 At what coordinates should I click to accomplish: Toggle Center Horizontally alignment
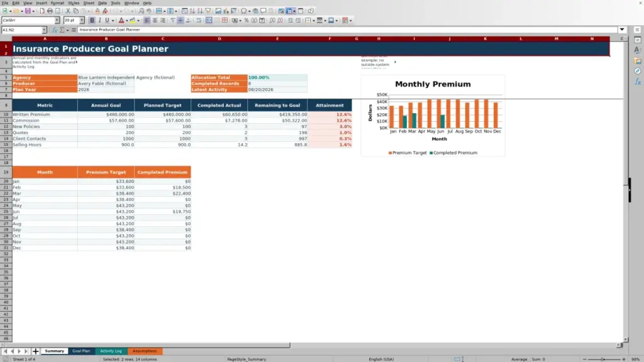pyautogui.click(x=155, y=21)
